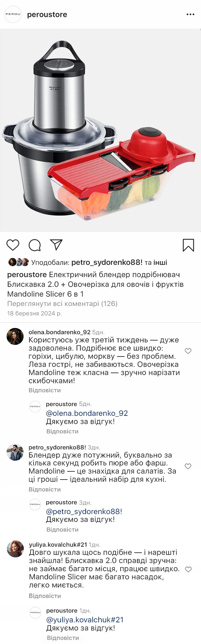This screenshot has height=644, width=201.
Task: Tap the comment bubble icon
Action: tap(35, 245)
